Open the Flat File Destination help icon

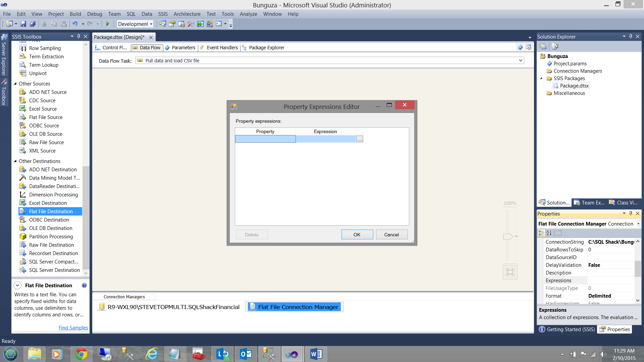84,285
